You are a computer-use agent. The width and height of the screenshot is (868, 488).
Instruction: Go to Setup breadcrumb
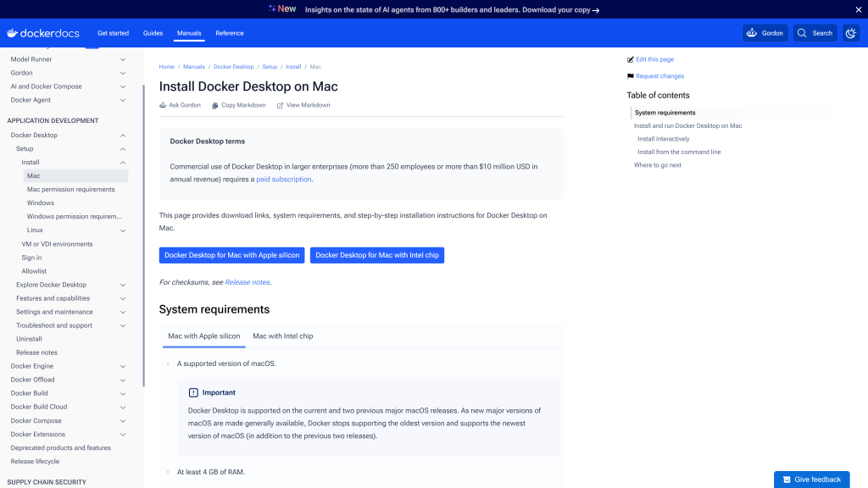point(270,66)
